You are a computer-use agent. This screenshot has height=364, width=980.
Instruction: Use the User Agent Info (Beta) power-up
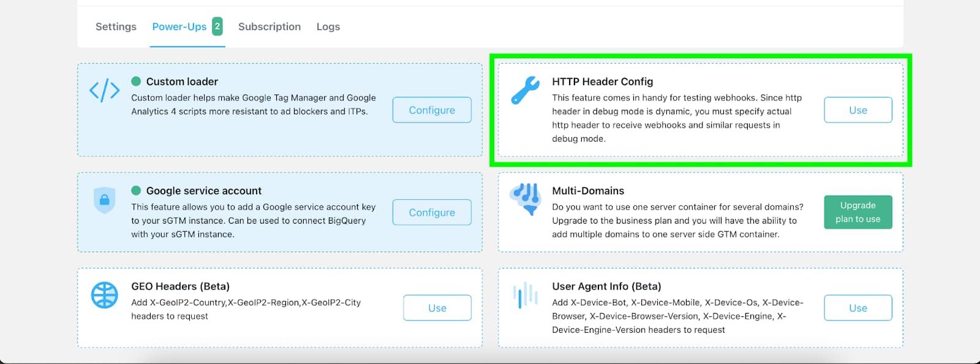(x=858, y=308)
